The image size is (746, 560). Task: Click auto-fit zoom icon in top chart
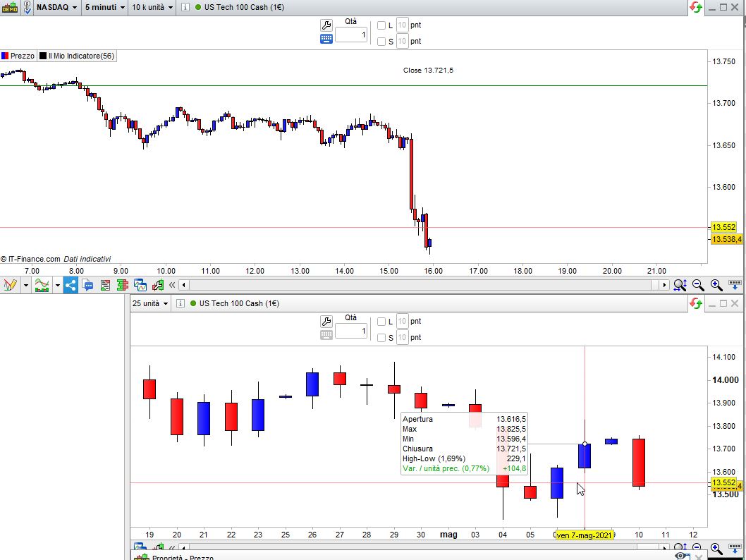tap(680, 285)
